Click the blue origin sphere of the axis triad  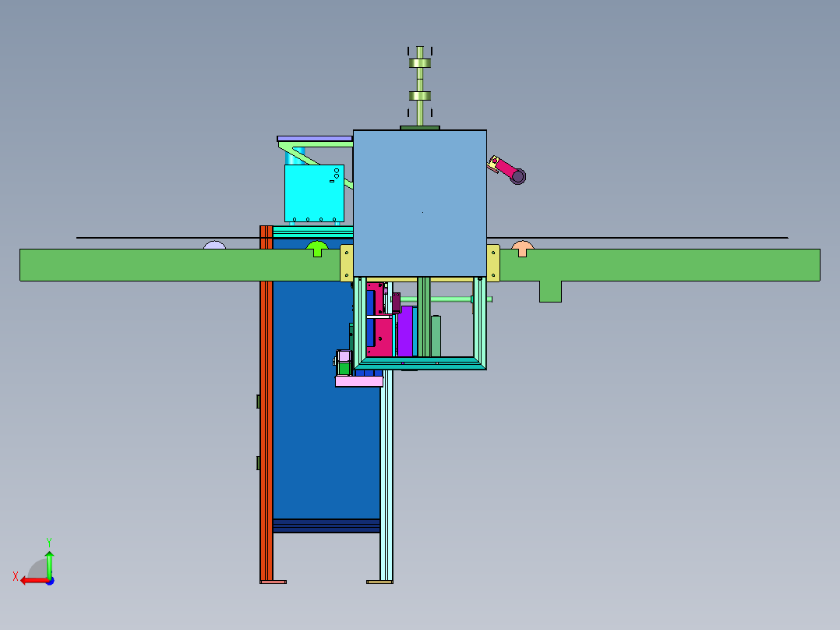[x=50, y=581]
